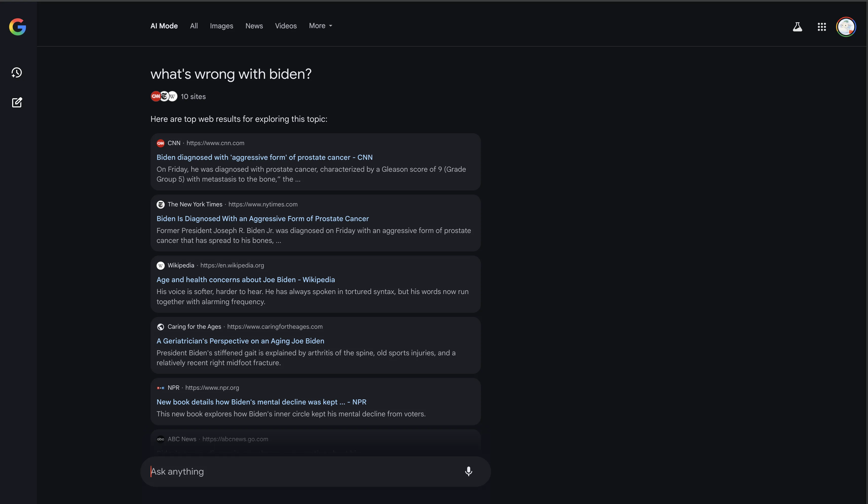Image resolution: width=868 pixels, height=504 pixels.
Task: Click the 'Wikipedia' source name label
Action: click(x=181, y=265)
